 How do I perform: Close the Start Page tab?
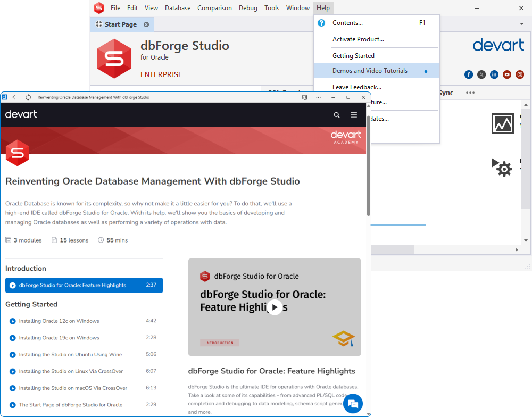[146, 24]
